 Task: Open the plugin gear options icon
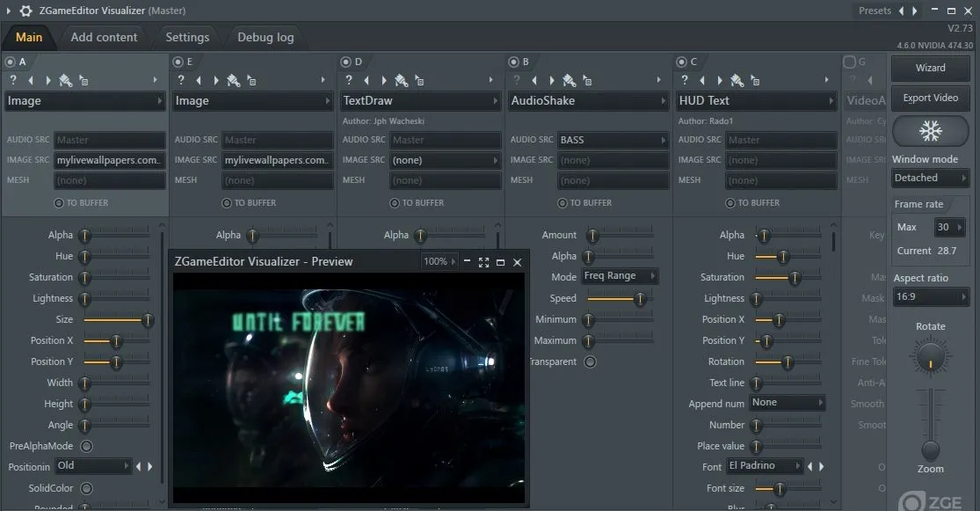click(25, 11)
